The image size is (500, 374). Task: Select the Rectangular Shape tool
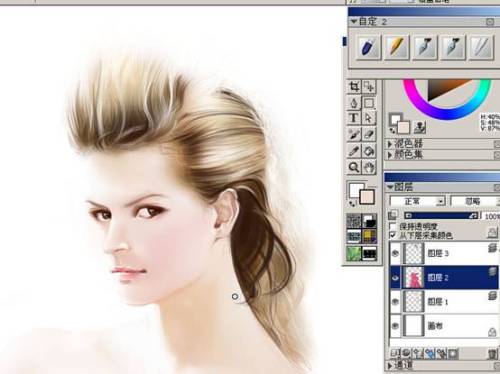tap(369, 103)
